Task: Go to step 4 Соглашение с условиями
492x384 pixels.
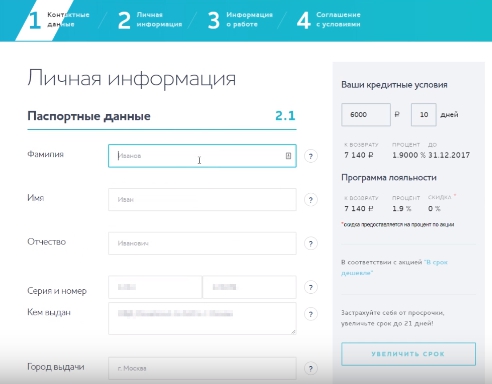Action: click(x=329, y=20)
